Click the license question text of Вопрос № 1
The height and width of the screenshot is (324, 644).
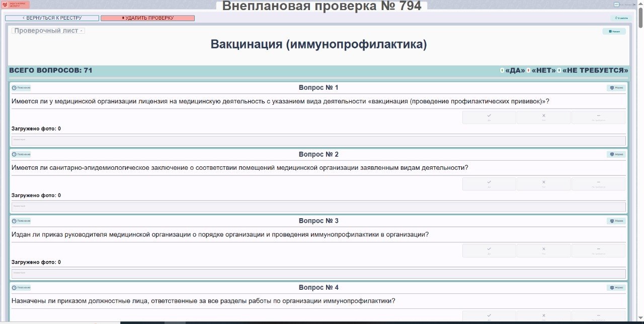[280, 101]
